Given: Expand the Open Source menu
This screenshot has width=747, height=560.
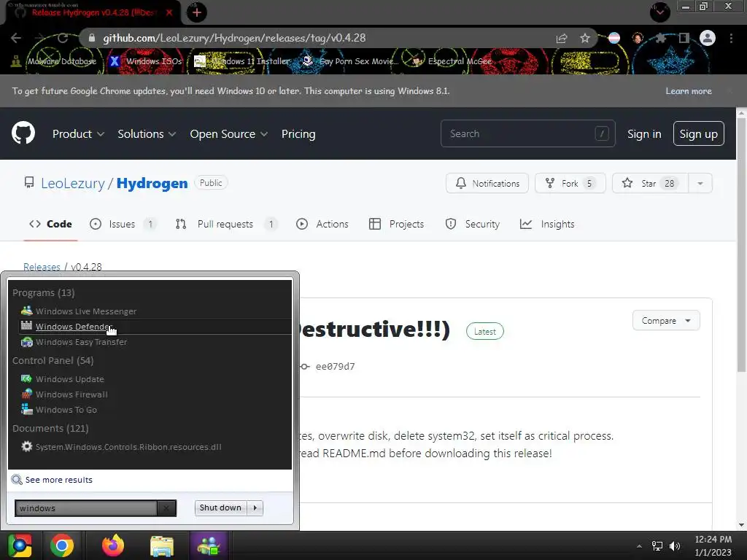Looking at the screenshot, I should 228,134.
